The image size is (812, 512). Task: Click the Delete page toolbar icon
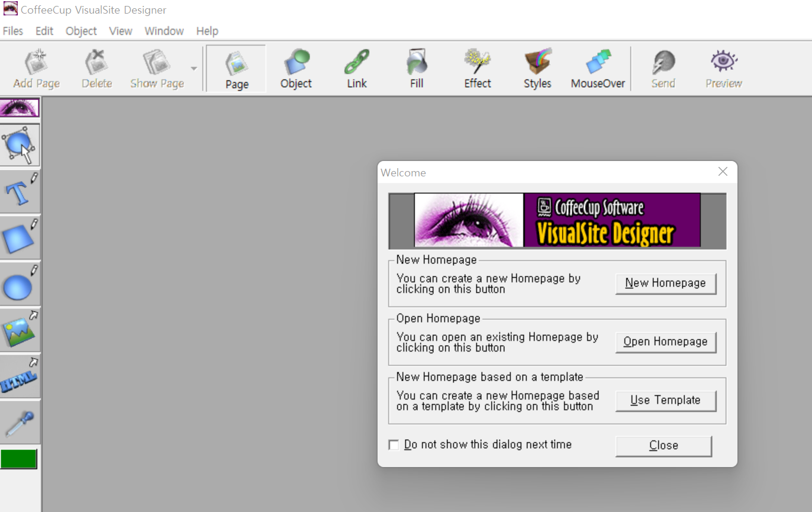97,69
